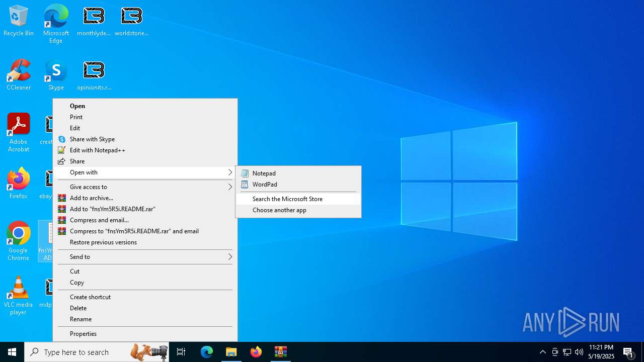Viewport: 644px width, 362px height.
Task: Choose Delete in the context menu
Action: tap(145, 308)
